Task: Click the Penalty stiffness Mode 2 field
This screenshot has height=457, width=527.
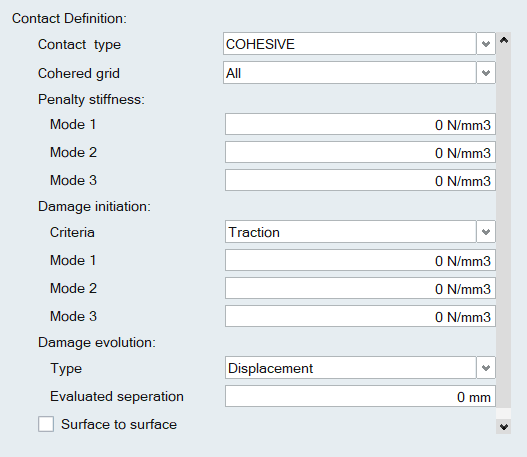Action: (x=360, y=152)
